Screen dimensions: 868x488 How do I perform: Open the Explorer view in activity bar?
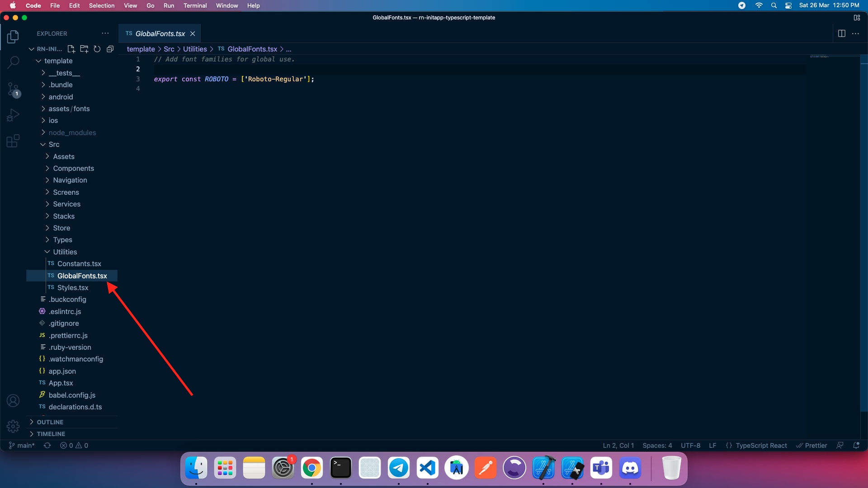tap(13, 37)
